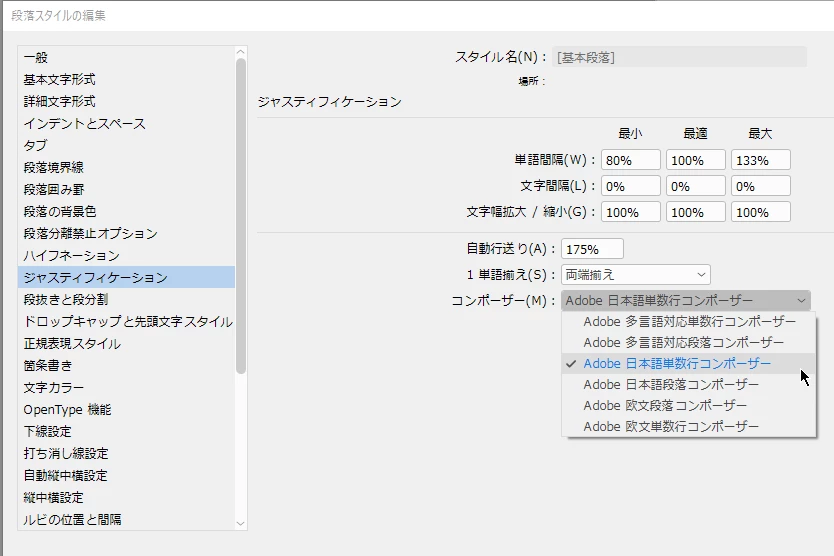Image resolution: width=834 pixels, height=556 pixels.
Task: Open 箇条書き category
Action: [126, 365]
